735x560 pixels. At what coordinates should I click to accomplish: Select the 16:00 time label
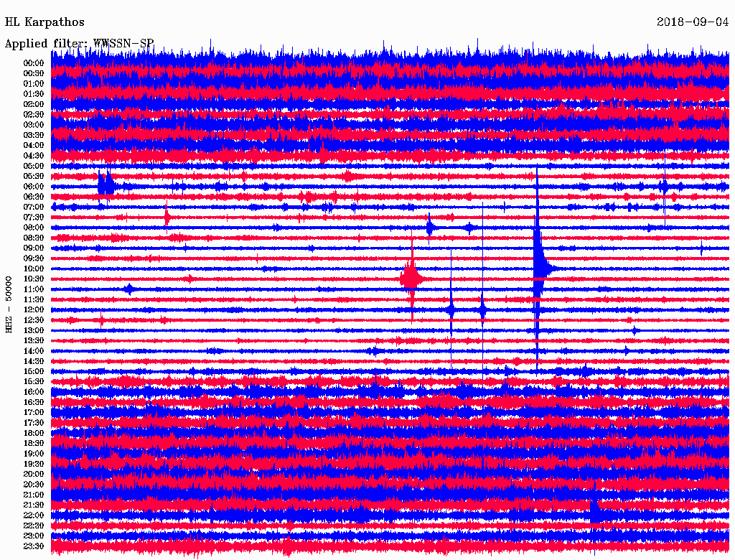tap(34, 392)
